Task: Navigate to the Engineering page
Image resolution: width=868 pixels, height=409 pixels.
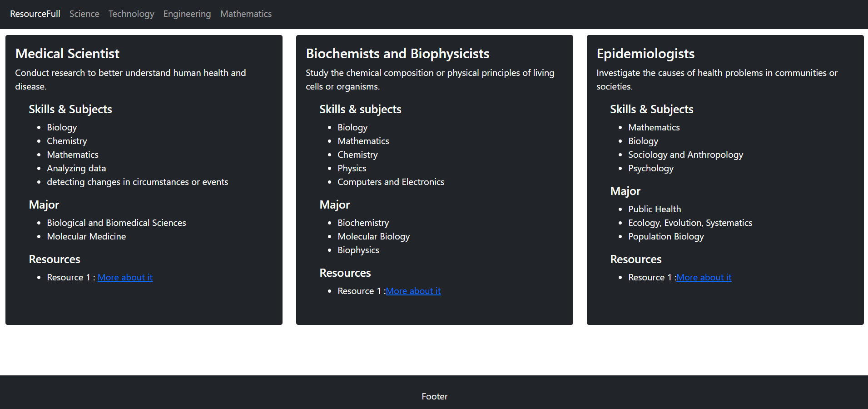Action: (x=187, y=14)
